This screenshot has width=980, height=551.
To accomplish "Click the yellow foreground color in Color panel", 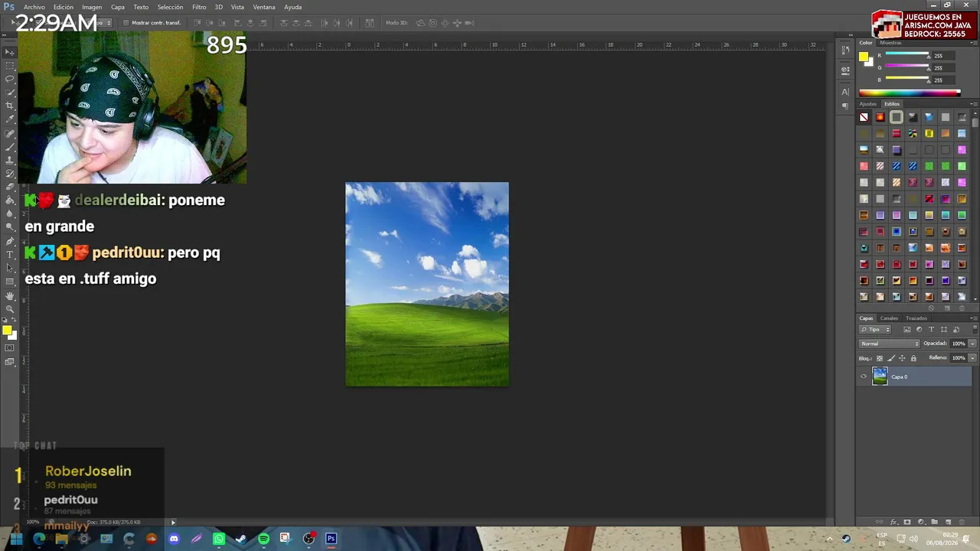I will 864,57.
